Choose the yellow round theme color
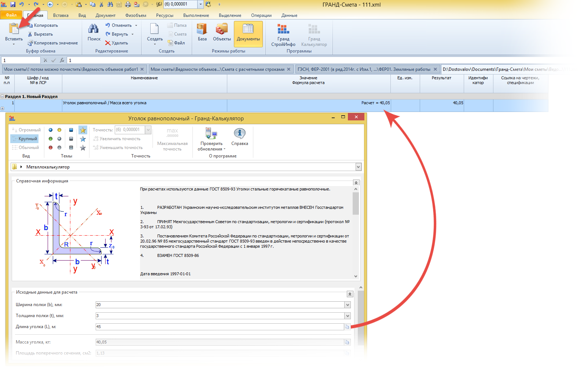 click(59, 130)
